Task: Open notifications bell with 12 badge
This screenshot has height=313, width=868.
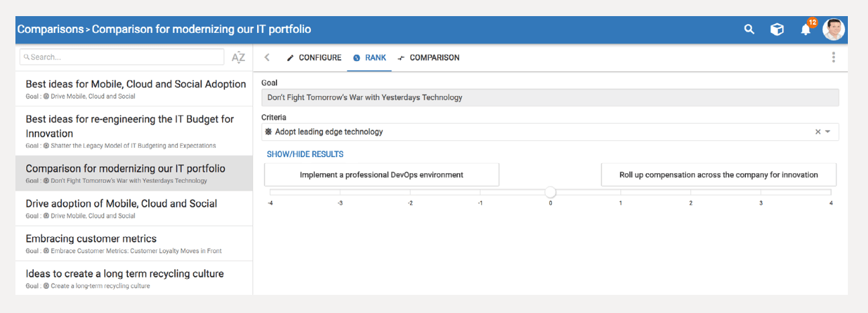Action: 806,29
